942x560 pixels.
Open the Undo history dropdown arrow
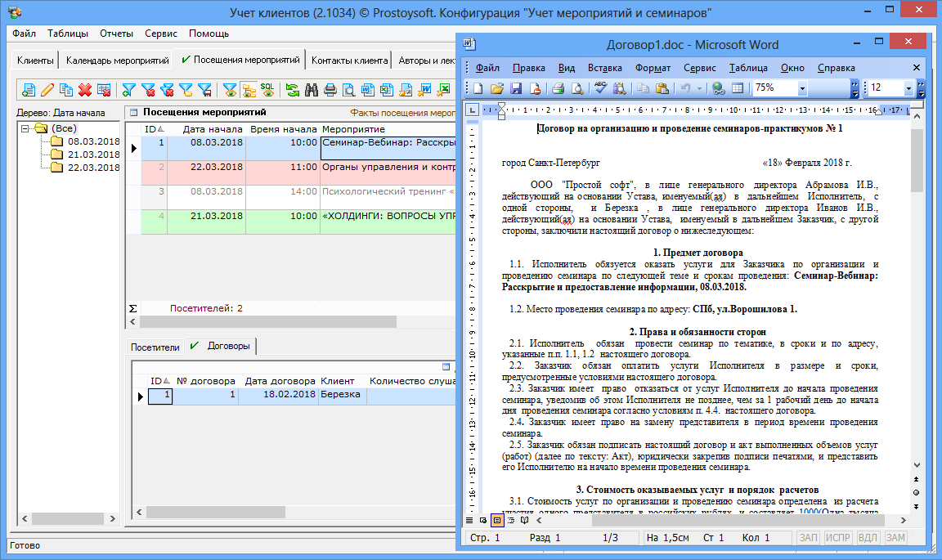coord(699,88)
